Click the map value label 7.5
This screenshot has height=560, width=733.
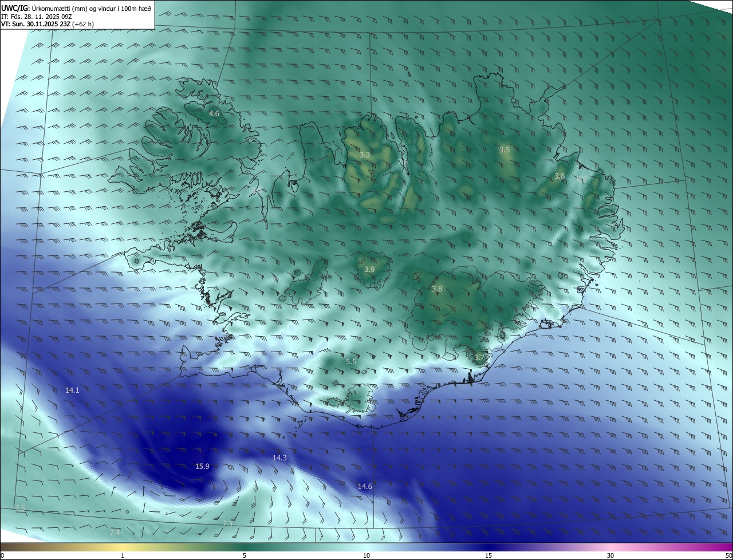pyautogui.click(x=20, y=508)
